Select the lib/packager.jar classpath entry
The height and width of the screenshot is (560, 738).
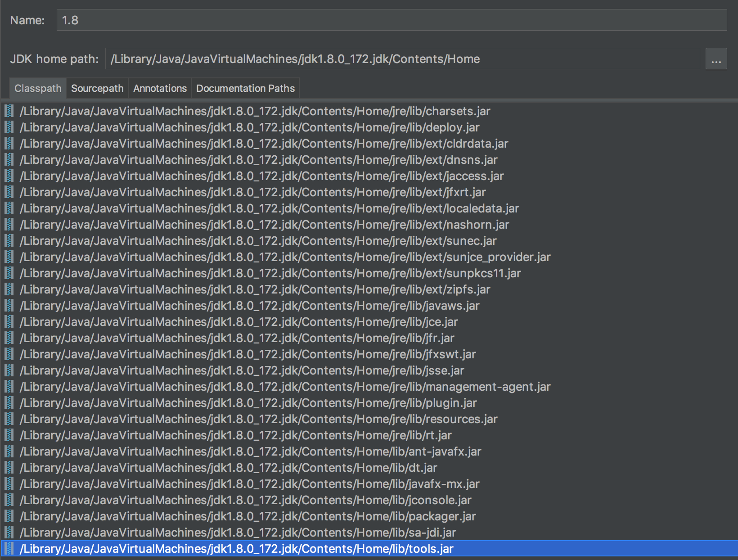pyautogui.click(x=369, y=516)
